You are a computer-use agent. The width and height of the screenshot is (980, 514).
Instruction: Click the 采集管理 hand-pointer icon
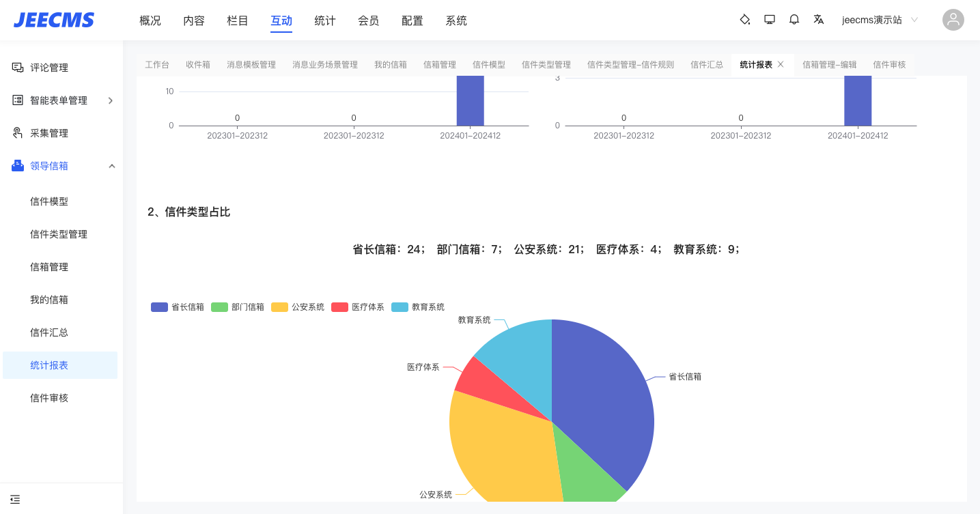[18, 133]
